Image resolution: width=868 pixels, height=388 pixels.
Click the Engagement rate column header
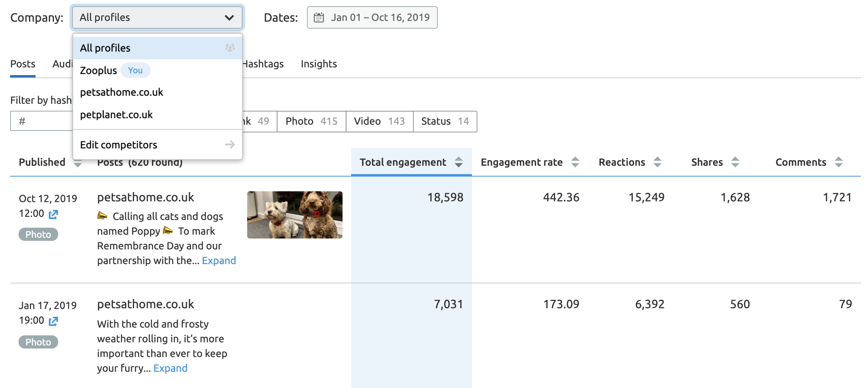click(522, 162)
